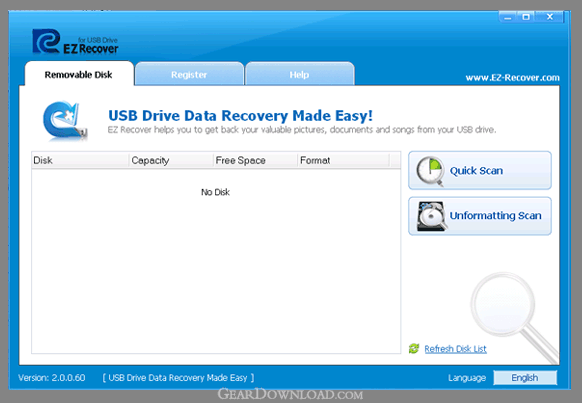Start a Quick Scan
Screen dimensions: 582x403
click(x=480, y=170)
